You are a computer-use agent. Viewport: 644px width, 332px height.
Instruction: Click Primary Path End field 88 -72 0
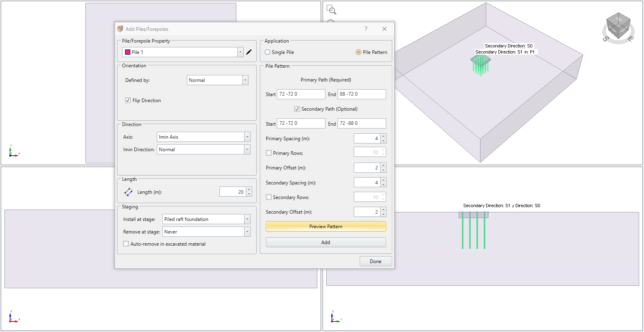pyautogui.click(x=362, y=94)
